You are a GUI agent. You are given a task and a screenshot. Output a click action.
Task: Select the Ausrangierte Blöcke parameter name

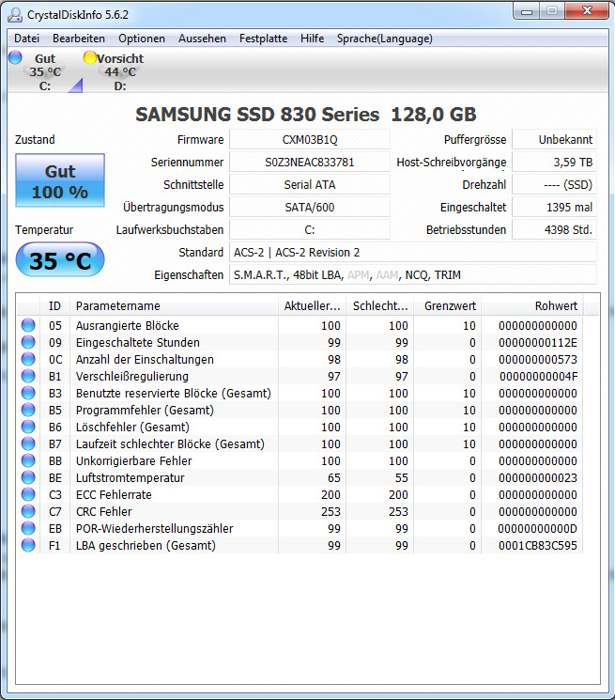[x=127, y=325]
